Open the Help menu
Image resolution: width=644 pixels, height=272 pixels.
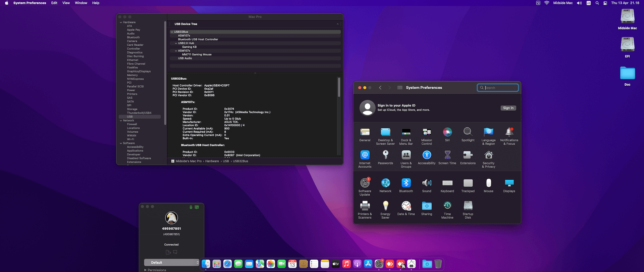pyautogui.click(x=96, y=3)
